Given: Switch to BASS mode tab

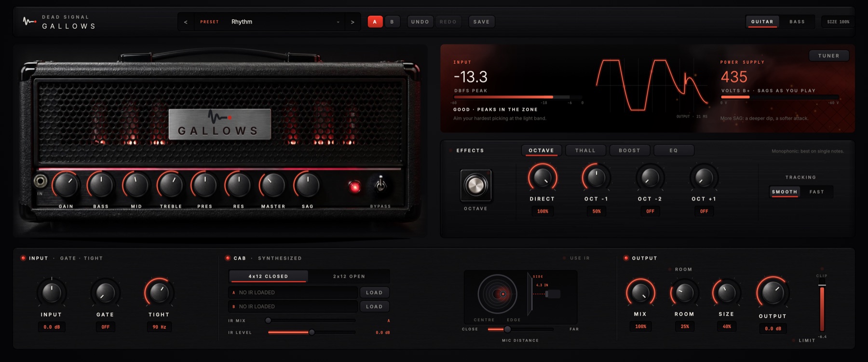Looking at the screenshot, I should [797, 22].
